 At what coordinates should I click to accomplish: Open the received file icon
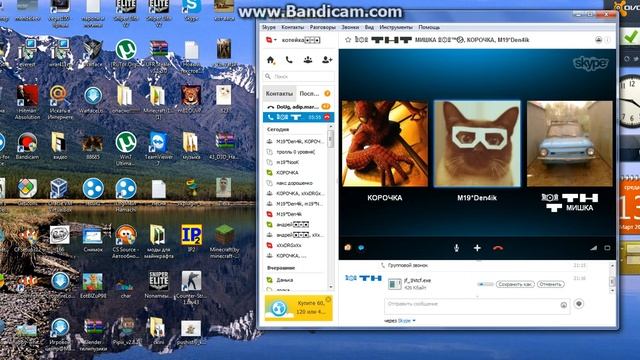click(394, 284)
